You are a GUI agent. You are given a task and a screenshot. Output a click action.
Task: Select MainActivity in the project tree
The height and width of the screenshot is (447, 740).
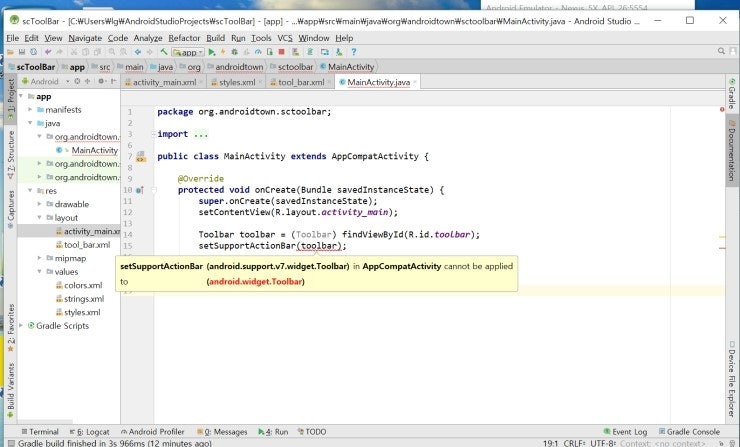94,150
